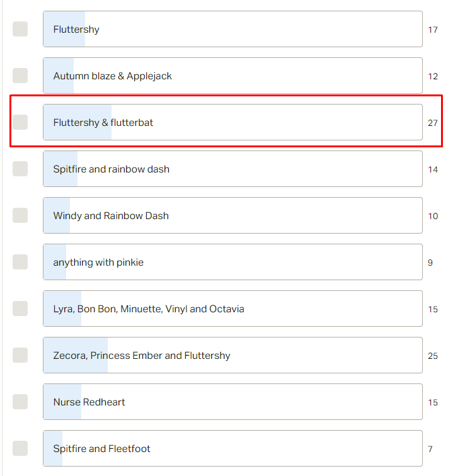Check the Windy and Rainbow Dash box

click(x=20, y=215)
